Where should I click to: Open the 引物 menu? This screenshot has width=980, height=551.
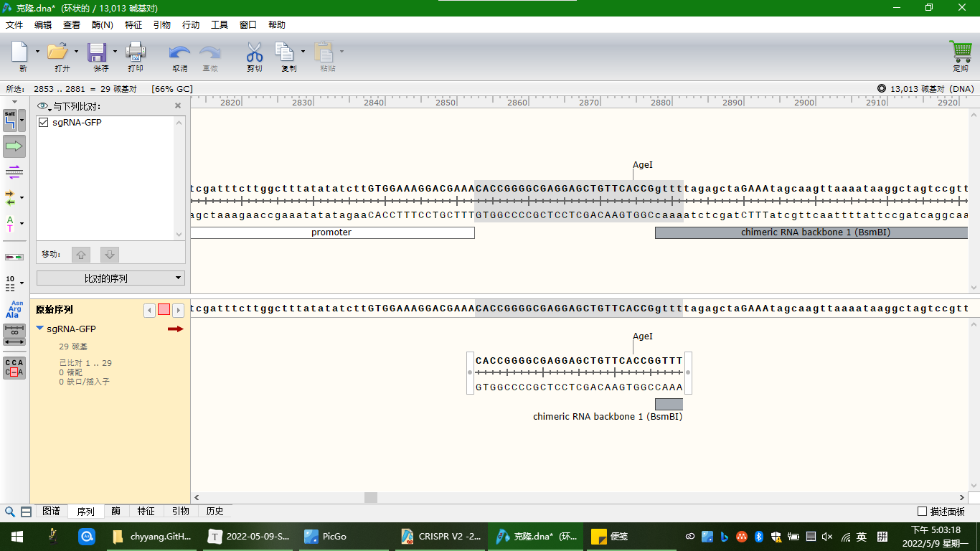click(162, 24)
